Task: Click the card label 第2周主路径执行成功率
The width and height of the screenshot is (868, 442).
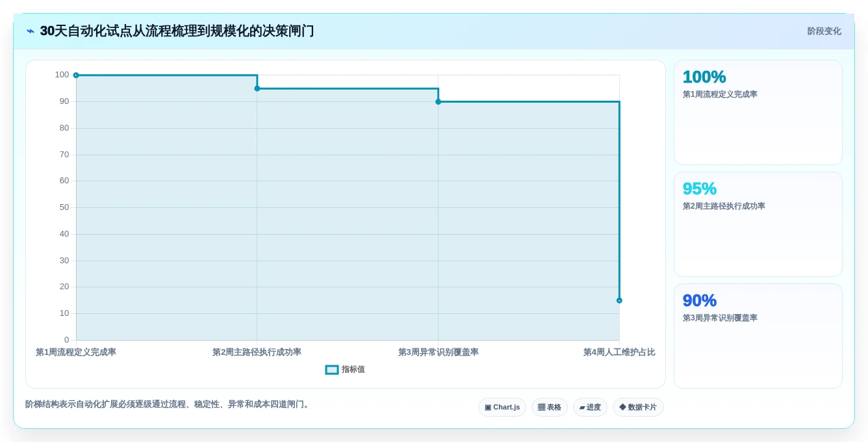Action: pyautogui.click(x=724, y=206)
